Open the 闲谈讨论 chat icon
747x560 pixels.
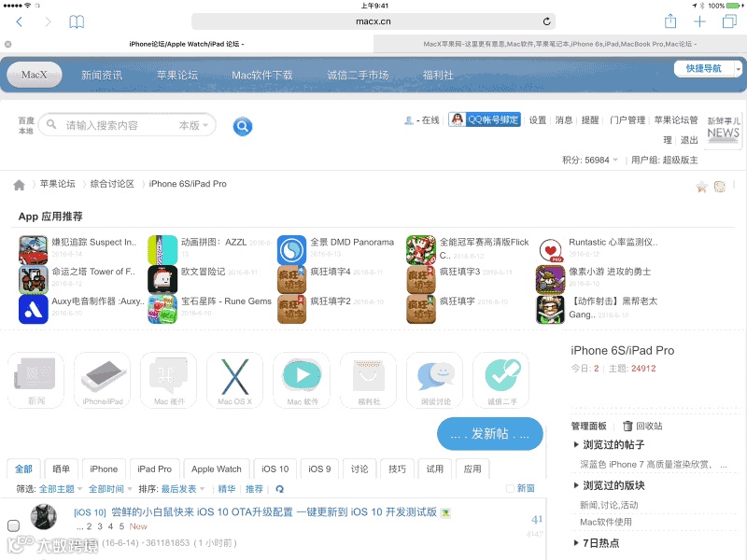pos(434,380)
